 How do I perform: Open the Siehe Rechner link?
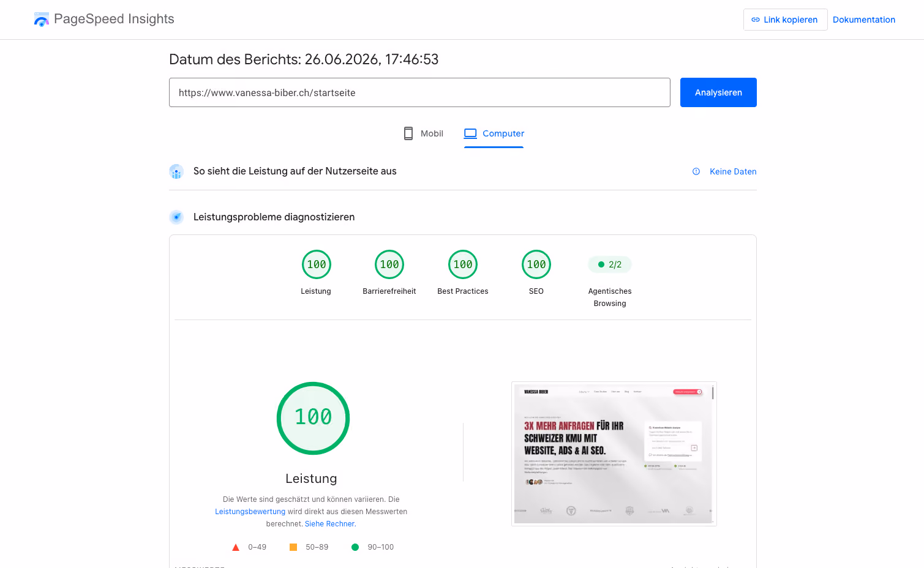click(329, 524)
